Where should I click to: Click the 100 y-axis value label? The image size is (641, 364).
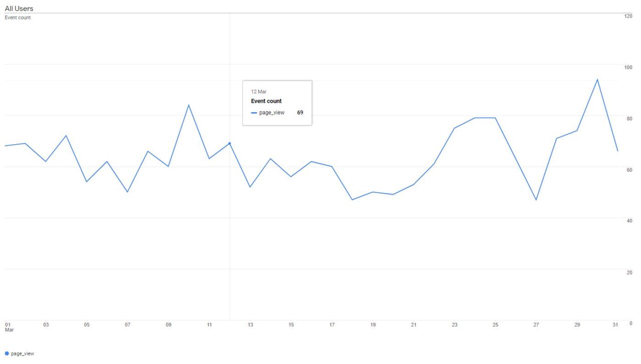628,67
